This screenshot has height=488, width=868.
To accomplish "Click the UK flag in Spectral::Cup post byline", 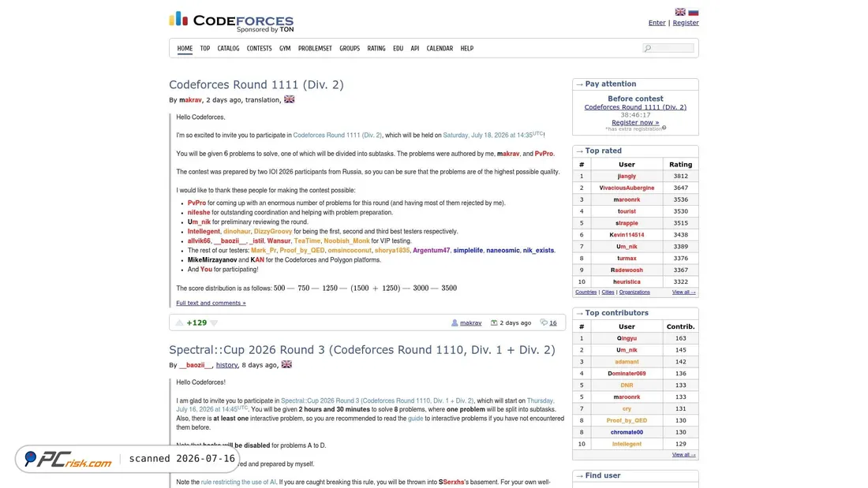I will point(286,364).
